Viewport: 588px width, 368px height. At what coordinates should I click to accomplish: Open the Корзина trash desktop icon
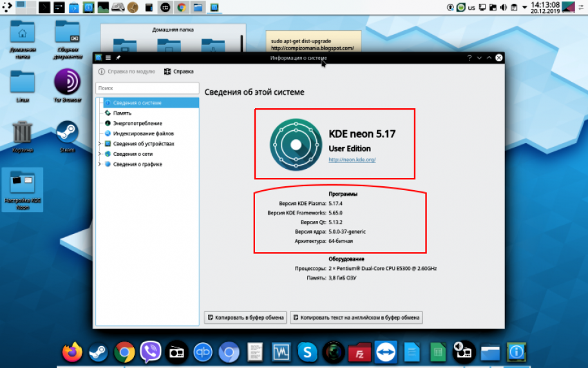23,136
